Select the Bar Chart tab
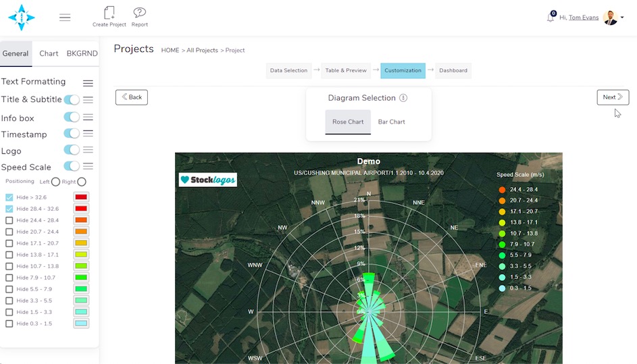Viewport: 637px width, 364px height. (x=392, y=122)
